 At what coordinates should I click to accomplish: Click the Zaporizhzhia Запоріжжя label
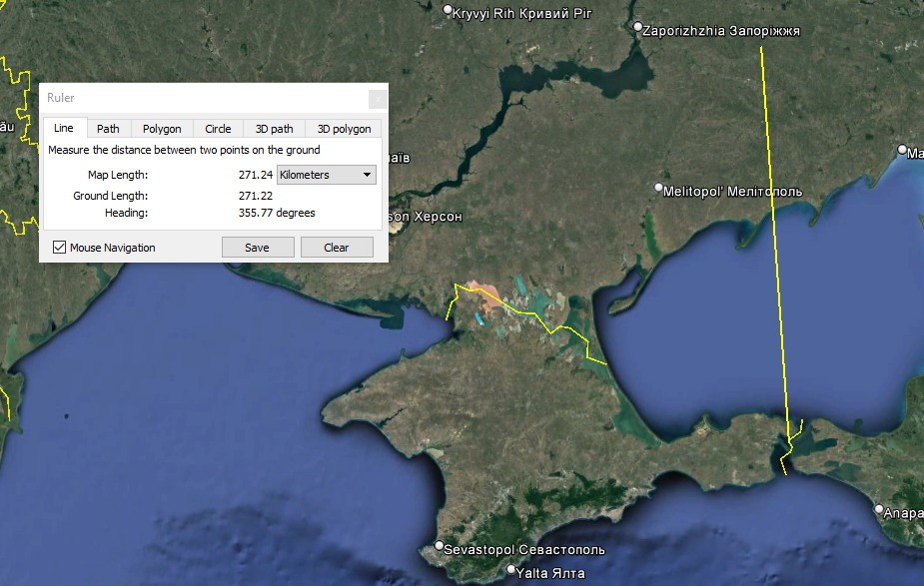[721, 31]
